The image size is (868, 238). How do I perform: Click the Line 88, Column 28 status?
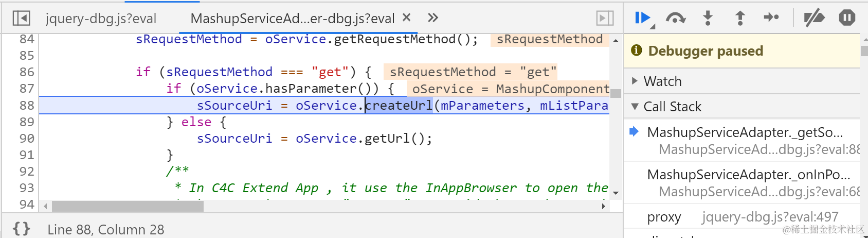106,229
